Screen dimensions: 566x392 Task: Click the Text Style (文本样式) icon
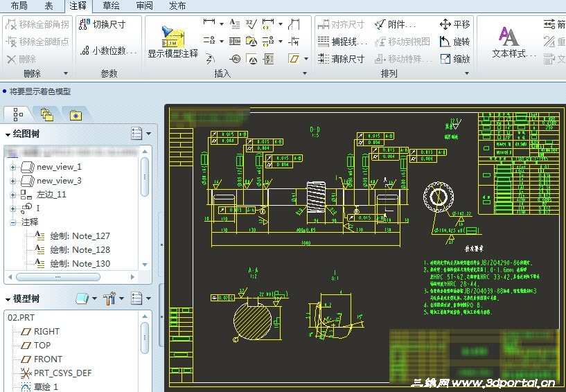point(508,37)
